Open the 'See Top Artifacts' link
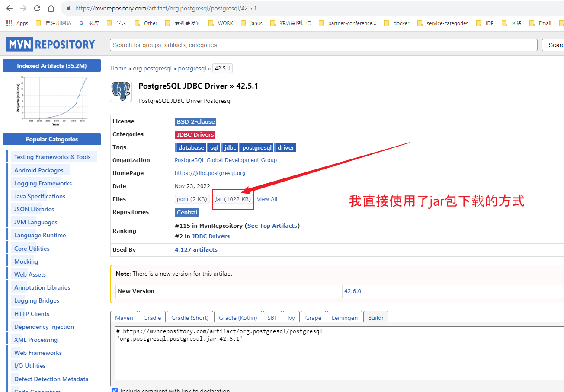564x392 pixels. [272, 226]
